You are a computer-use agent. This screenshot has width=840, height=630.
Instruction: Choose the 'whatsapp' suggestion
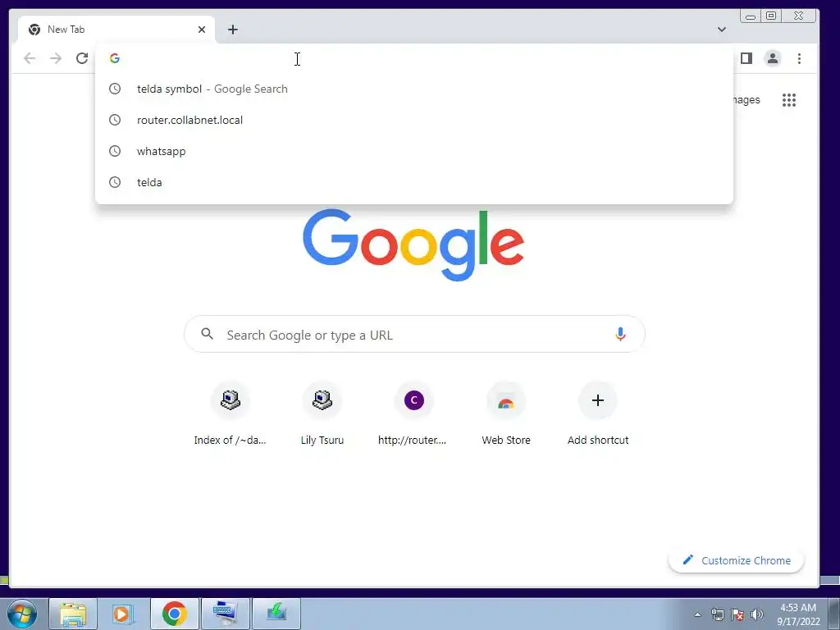coord(414,151)
